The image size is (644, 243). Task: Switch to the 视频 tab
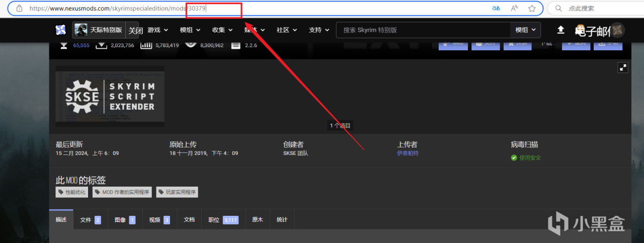(159, 220)
